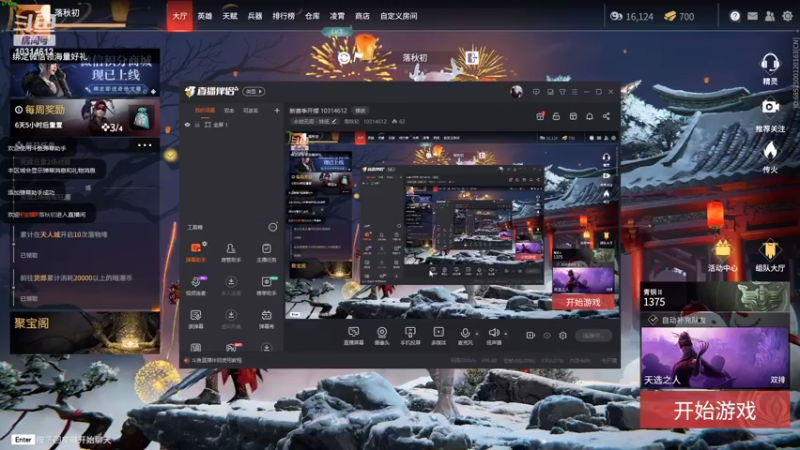Open the 主播任务 streamer tasks tool
Image resolution: width=800 pixels, height=450 pixels.
(x=266, y=253)
